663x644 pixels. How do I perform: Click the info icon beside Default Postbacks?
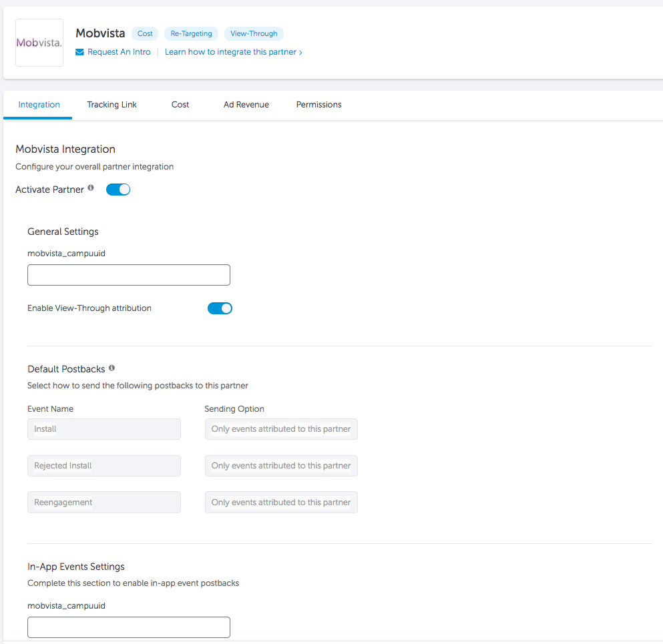pos(112,368)
